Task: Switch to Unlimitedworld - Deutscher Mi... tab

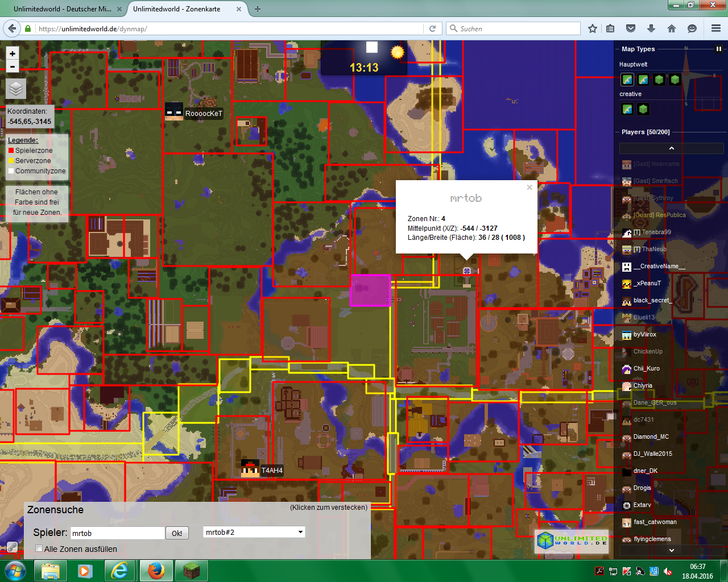Action: coord(63,9)
